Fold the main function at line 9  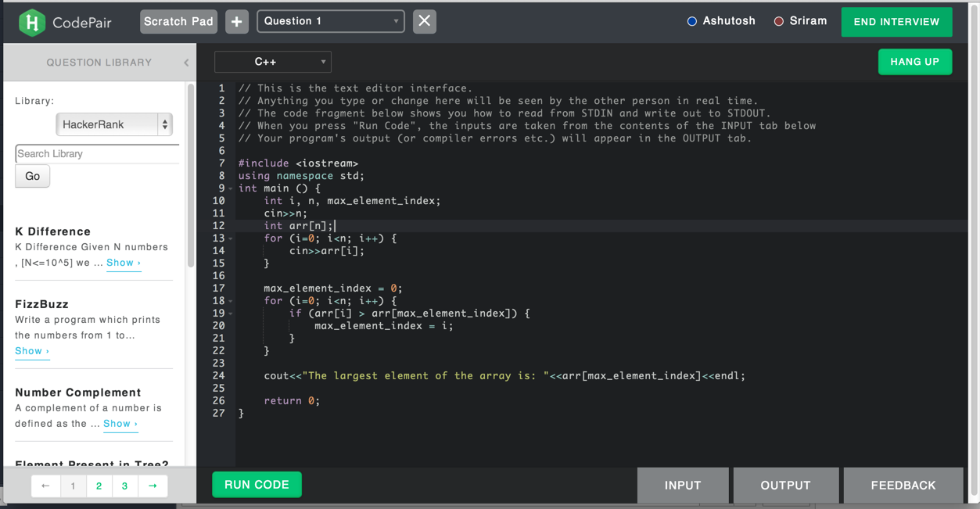click(231, 189)
